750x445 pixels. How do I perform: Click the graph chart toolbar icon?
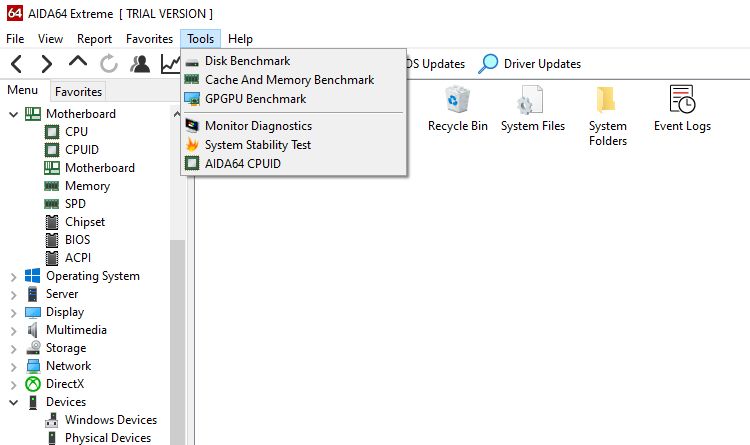[170, 64]
